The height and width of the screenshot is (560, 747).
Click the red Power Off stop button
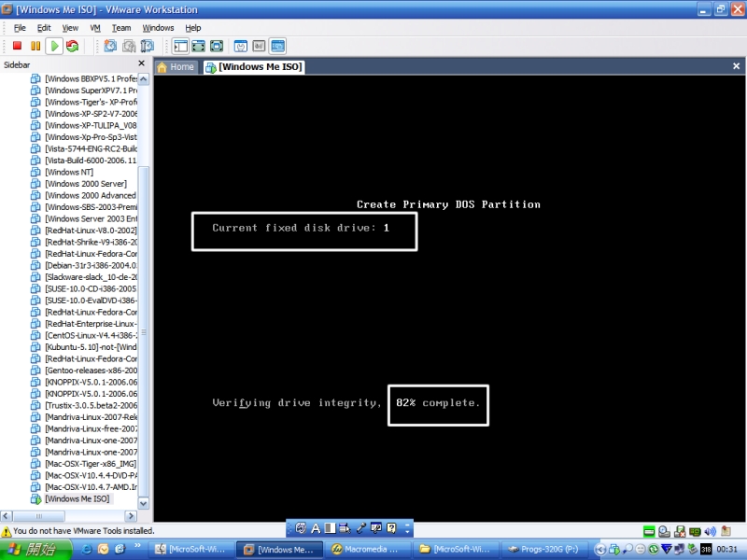pos(17,46)
